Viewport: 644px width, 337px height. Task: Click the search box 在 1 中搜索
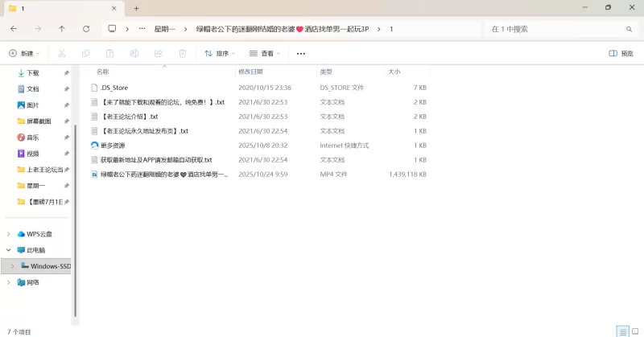click(555, 29)
